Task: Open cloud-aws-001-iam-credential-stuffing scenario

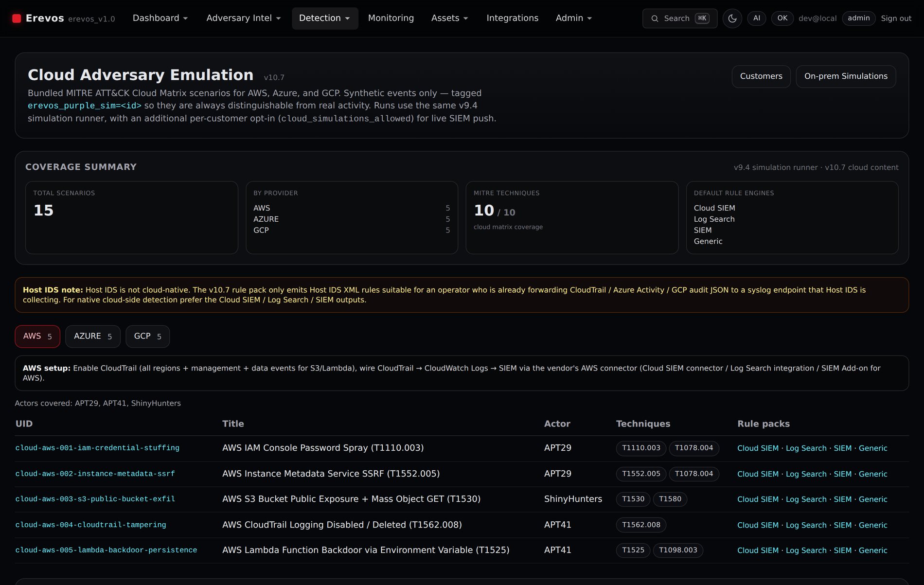Action: (x=97, y=448)
